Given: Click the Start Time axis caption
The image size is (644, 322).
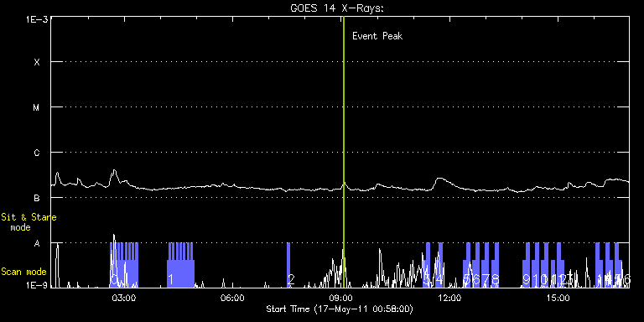Looking at the screenshot, I should pos(340,309).
